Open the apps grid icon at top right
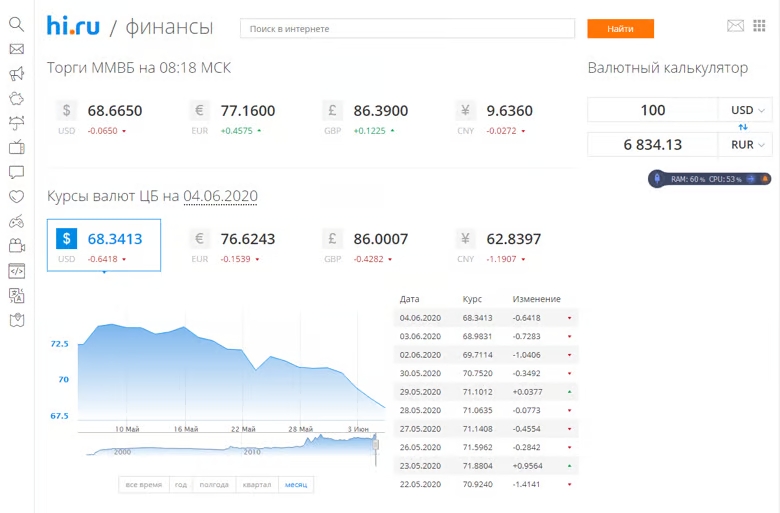Viewport: 780px width, 513px height. pos(762,26)
